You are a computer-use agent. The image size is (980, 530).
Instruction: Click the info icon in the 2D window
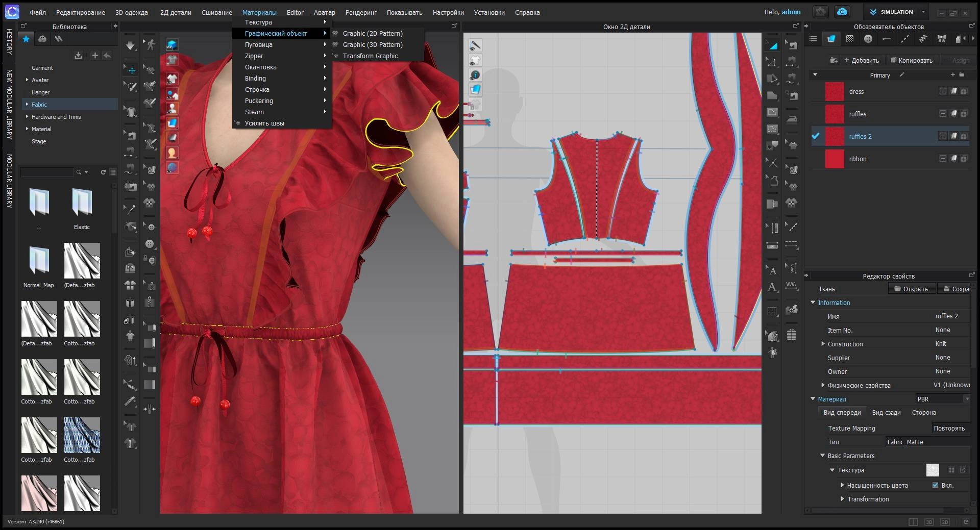(475, 75)
